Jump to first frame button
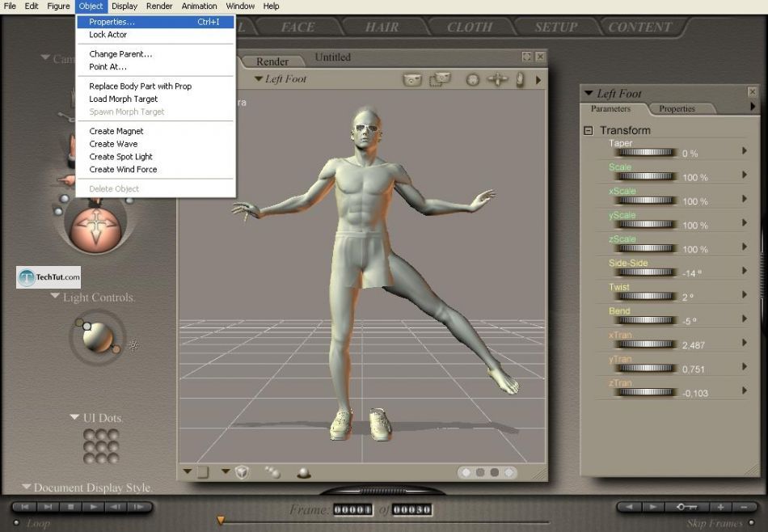This screenshot has height=532, width=768. tap(25, 507)
